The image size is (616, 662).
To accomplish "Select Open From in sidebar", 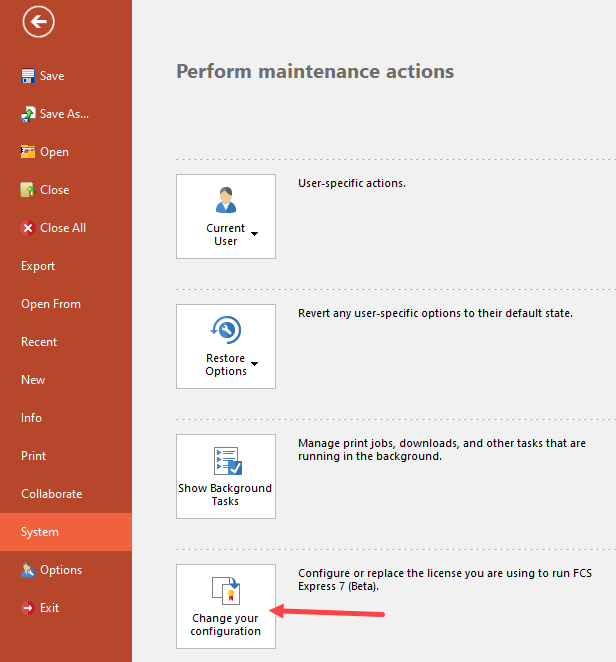I will pos(51,304).
